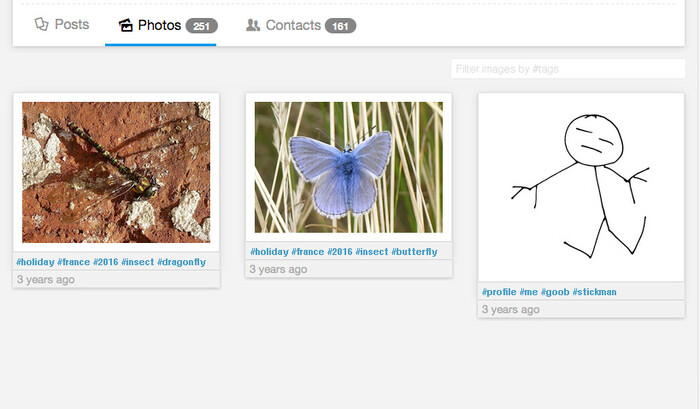Click the 251 photos count badge
This screenshot has width=700, height=409.
(x=201, y=26)
